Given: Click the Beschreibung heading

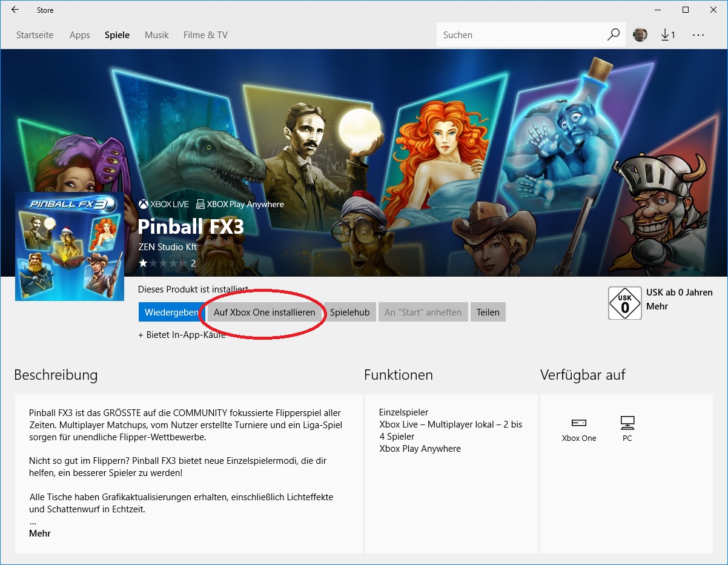Looking at the screenshot, I should click(x=56, y=375).
